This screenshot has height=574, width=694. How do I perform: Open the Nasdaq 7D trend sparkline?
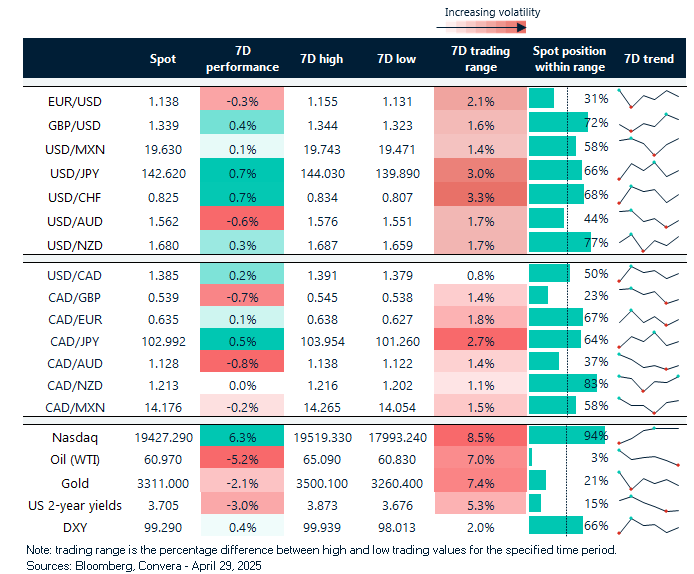coord(648,435)
